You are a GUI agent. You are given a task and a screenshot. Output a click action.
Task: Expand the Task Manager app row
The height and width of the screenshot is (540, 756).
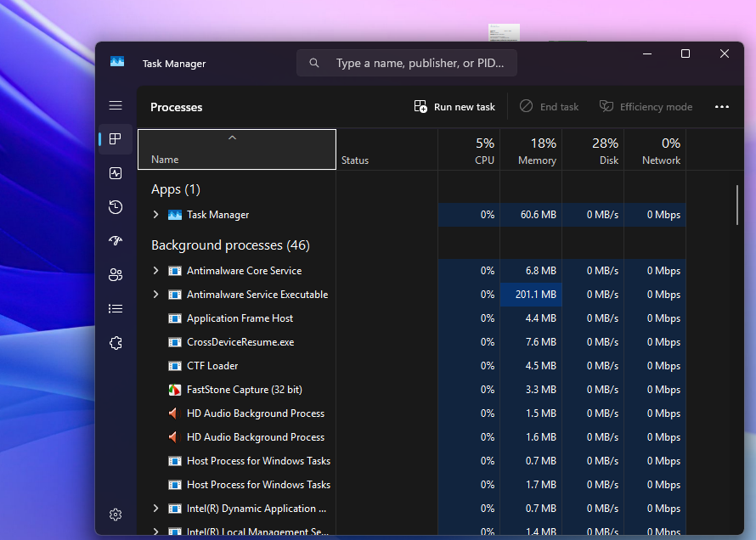(x=155, y=215)
